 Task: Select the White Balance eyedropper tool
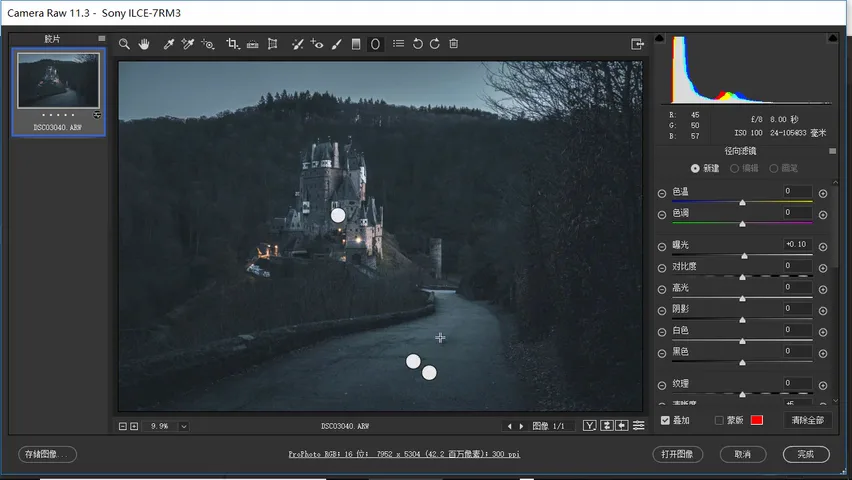(x=168, y=44)
